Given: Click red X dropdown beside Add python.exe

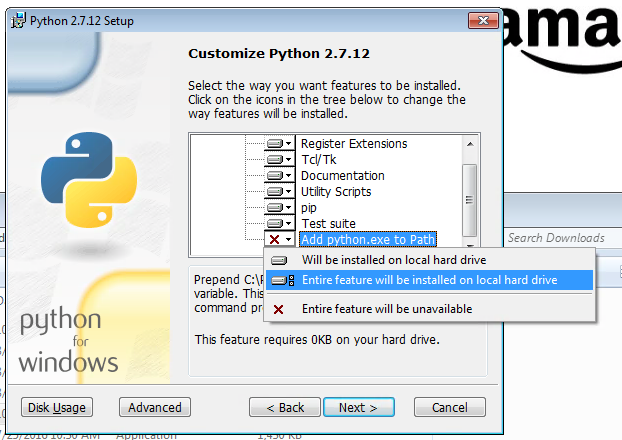Looking at the screenshot, I should [280, 239].
